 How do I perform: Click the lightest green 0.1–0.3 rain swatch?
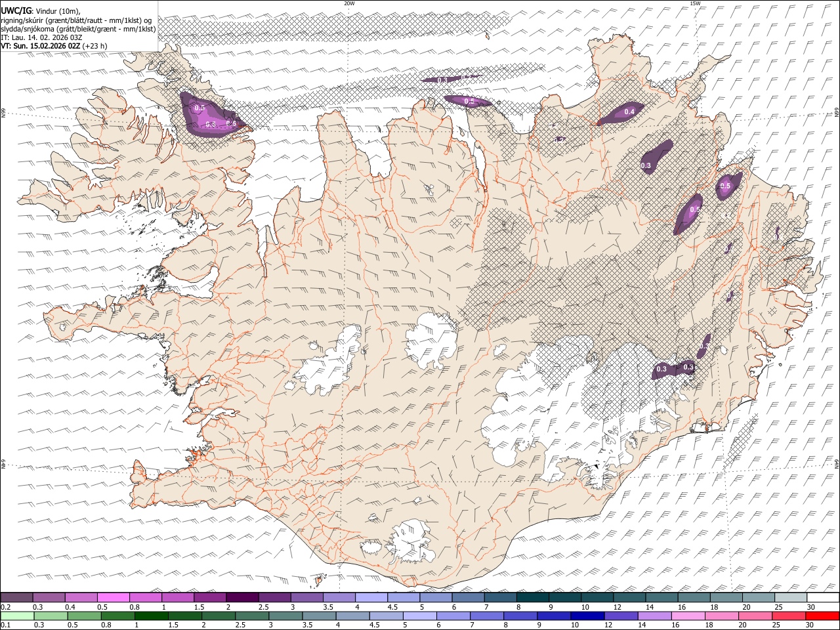18,616
